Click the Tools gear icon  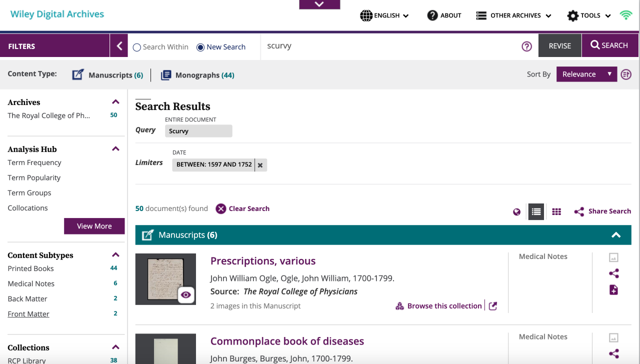[572, 15]
